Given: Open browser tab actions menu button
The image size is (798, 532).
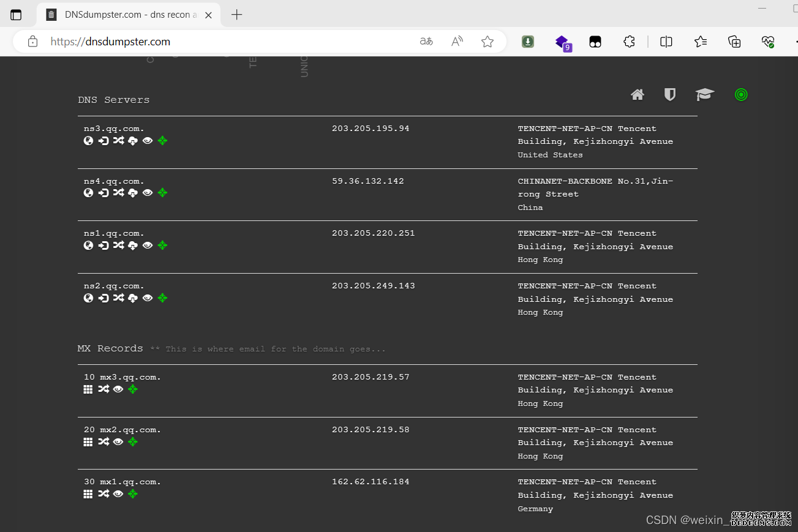Looking at the screenshot, I should [16, 15].
